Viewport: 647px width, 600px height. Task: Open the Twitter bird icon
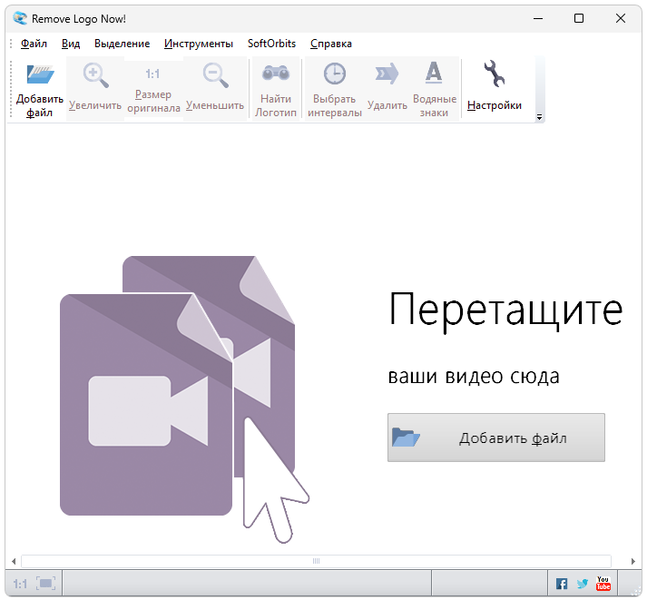(582, 583)
